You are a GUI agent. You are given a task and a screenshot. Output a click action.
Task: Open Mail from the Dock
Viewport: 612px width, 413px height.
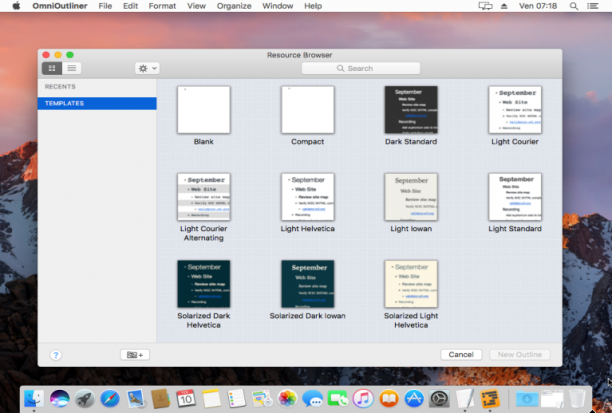pyautogui.click(x=135, y=399)
